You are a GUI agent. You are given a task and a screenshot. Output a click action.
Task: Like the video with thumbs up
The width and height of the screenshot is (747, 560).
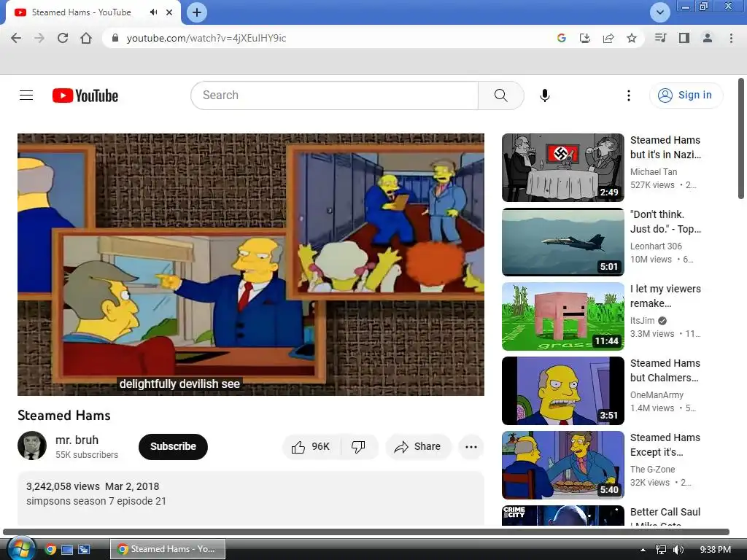click(x=311, y=447)
